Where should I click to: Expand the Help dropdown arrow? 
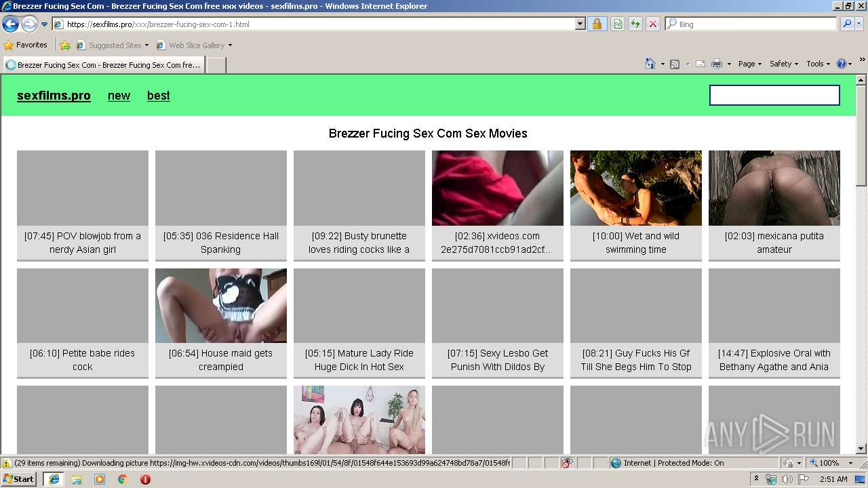coord(850,64)
